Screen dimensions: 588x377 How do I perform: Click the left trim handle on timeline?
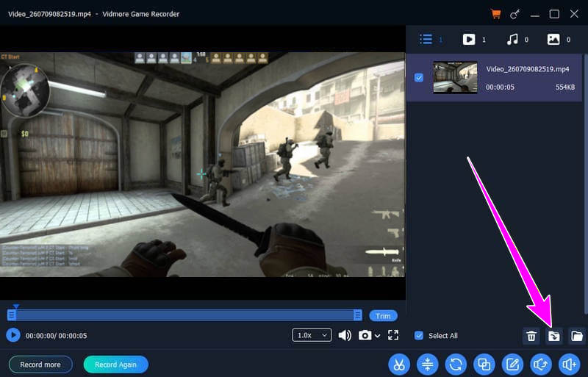pyautogui.click(x=12, y=315)
